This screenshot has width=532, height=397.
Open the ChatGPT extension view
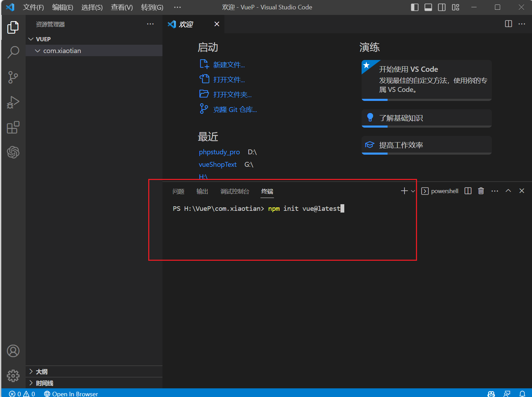point(13,152)
